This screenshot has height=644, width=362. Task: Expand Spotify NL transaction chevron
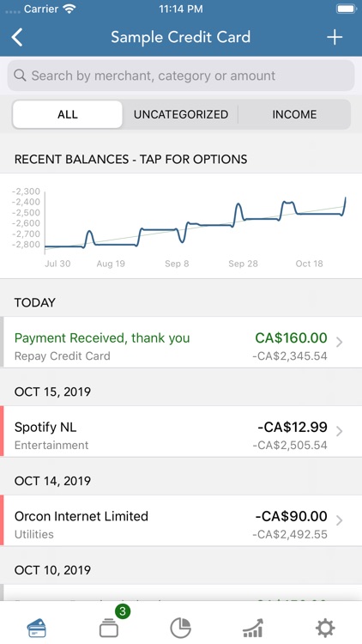[340, 431]
